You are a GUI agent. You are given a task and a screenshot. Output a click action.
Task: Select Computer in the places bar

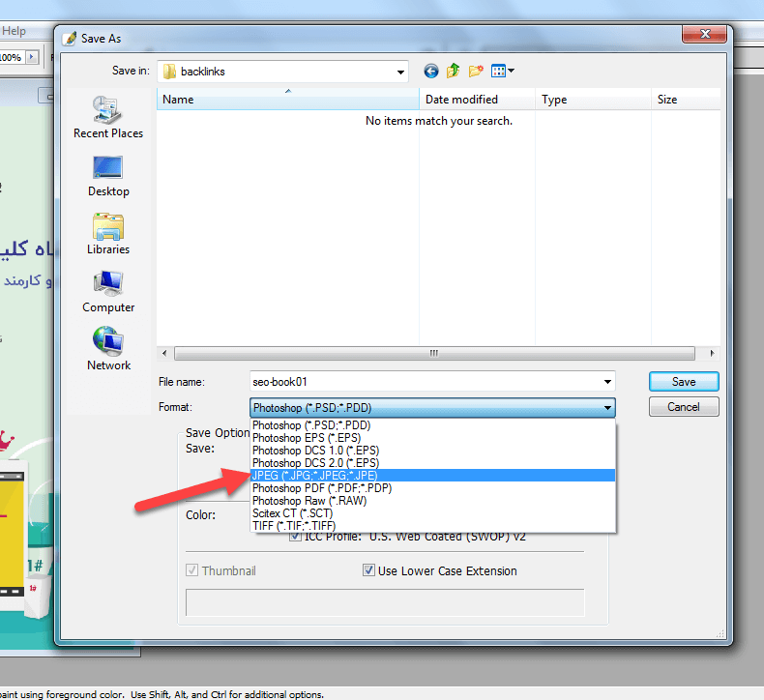click(108, 291)
